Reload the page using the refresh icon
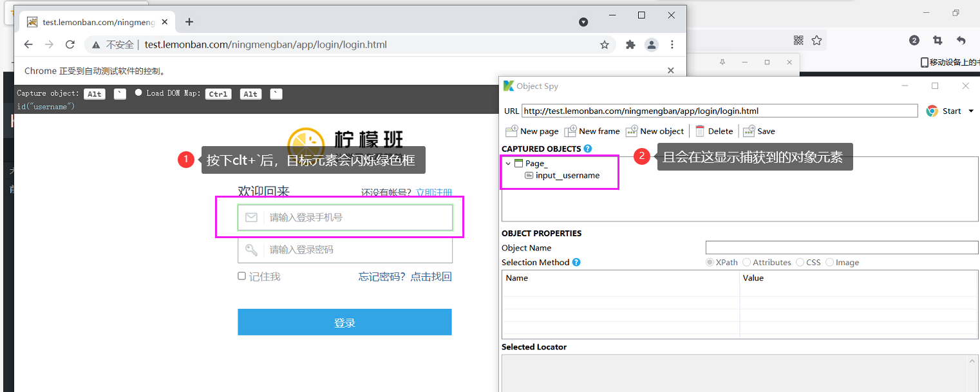This screenshot has width=980, height=392. tap(70, 44)
